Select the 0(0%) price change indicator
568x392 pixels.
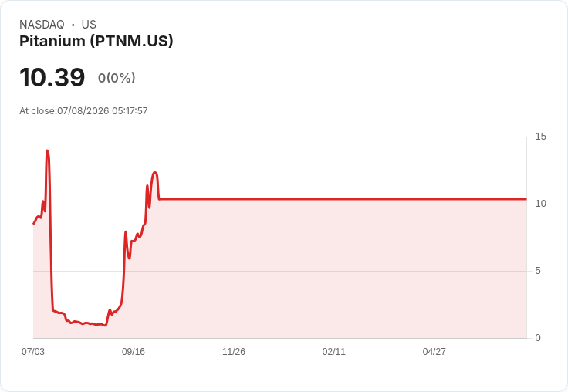(117, 78)
